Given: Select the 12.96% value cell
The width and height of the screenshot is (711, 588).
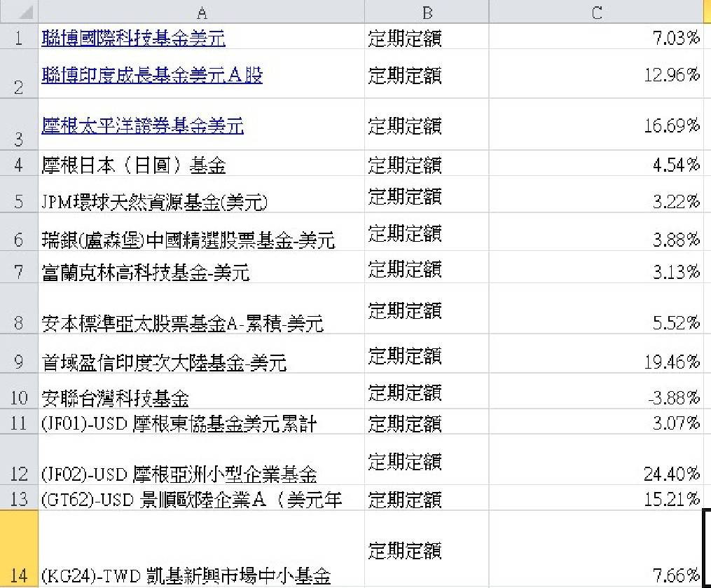Looking at the screenshot, I should pos(596,74).
